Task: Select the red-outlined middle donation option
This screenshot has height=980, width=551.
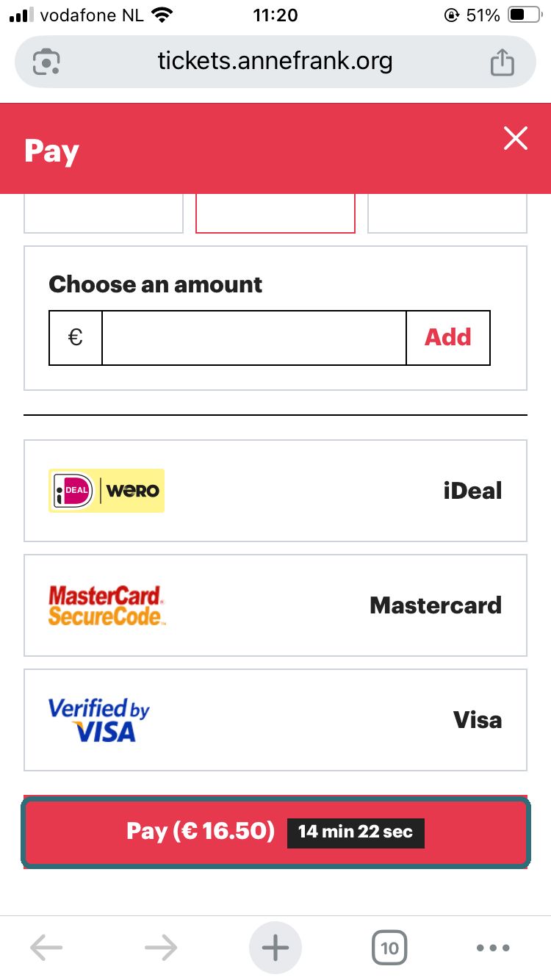Action: (275, 214)
